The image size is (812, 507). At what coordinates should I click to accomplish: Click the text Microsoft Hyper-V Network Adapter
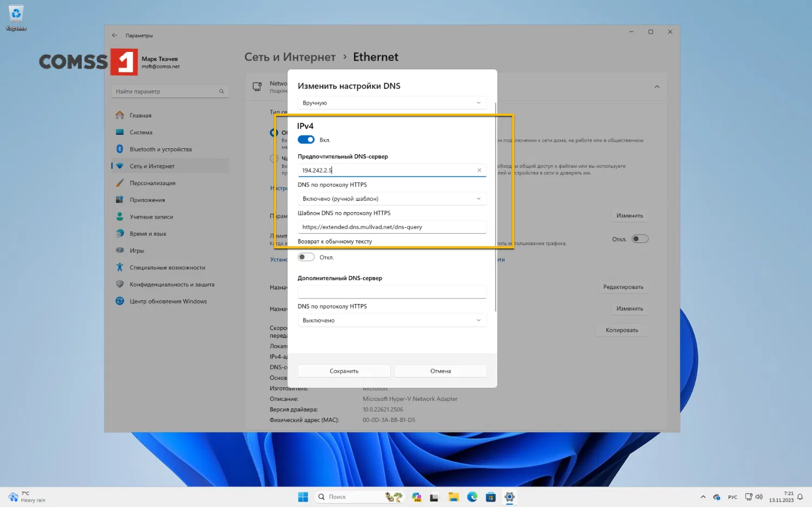(410, 399)
